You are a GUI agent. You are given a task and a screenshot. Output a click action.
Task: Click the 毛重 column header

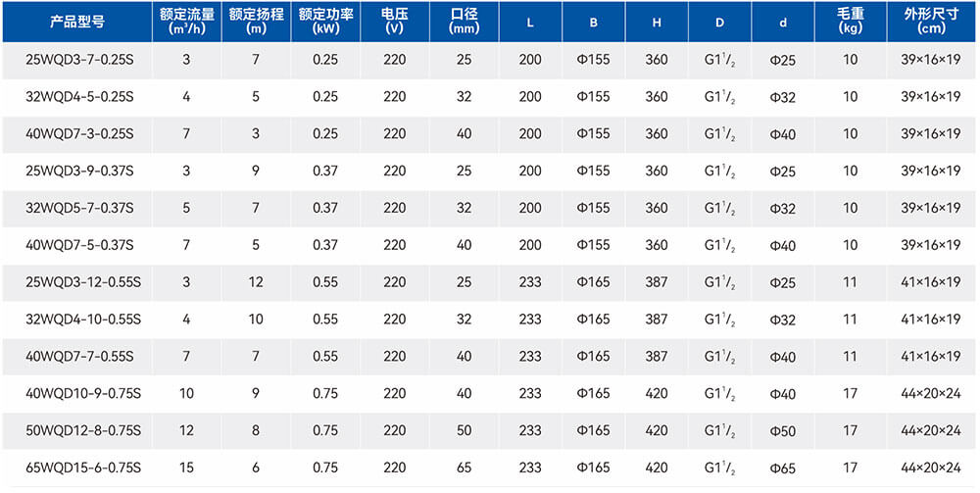tap(850, 22)
